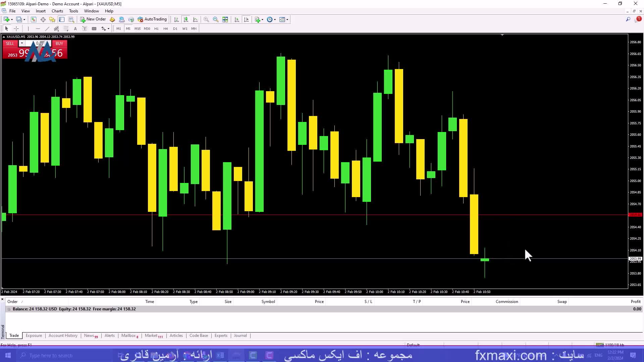Open the chart templates dropdown
644x362 pixels.
(287, 19)
